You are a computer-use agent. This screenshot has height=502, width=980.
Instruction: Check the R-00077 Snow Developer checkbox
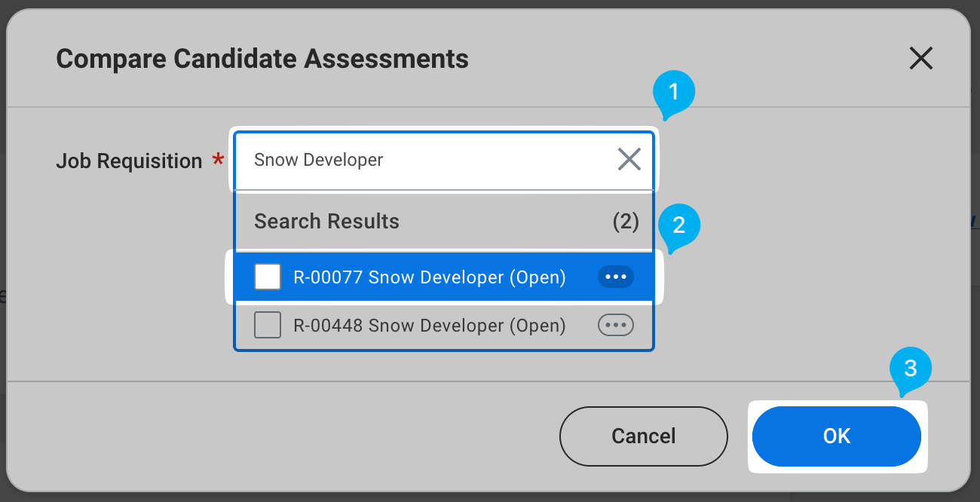click(268, 277)
